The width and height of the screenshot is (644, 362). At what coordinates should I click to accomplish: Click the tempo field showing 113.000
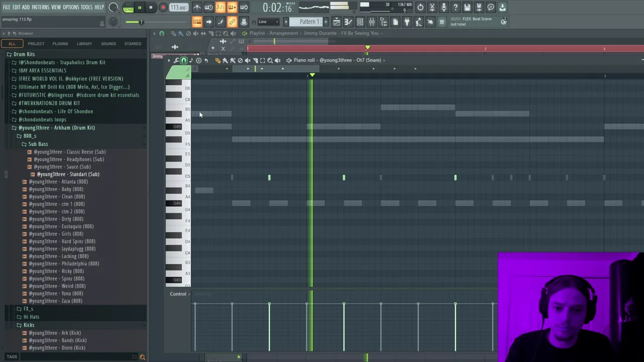pyautogui.click(x=178, y=8)
